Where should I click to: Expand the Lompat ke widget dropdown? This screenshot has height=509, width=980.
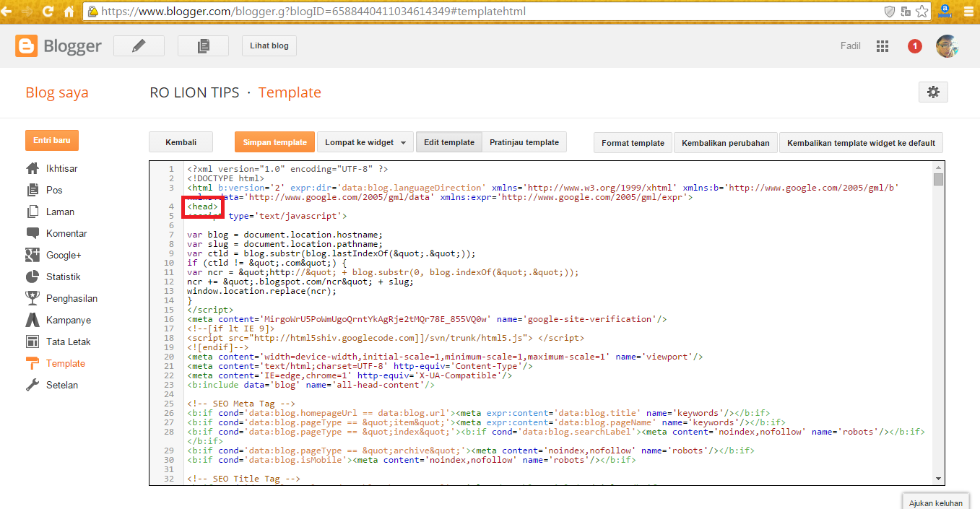coord(365,142)
